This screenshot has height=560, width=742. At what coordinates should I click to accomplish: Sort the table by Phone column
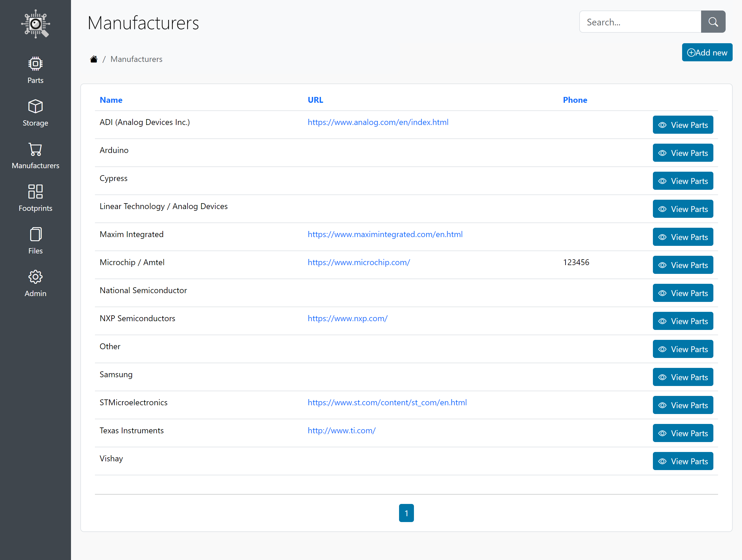575,100
